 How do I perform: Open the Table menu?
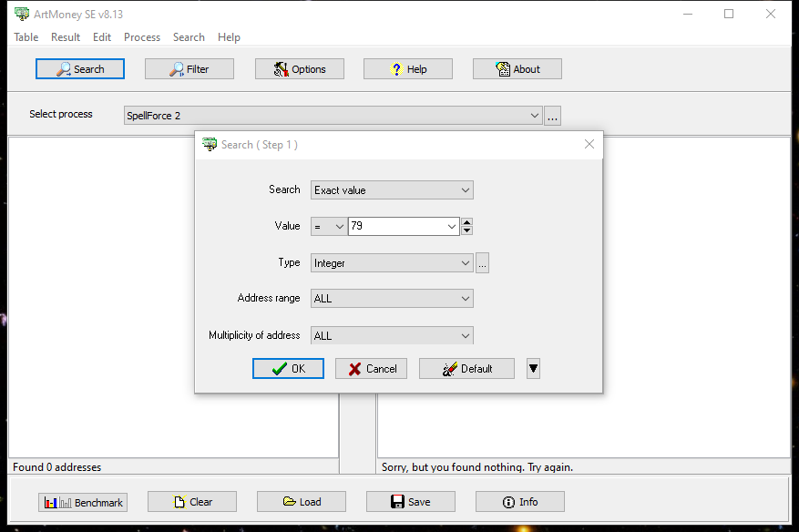point(26,37)
